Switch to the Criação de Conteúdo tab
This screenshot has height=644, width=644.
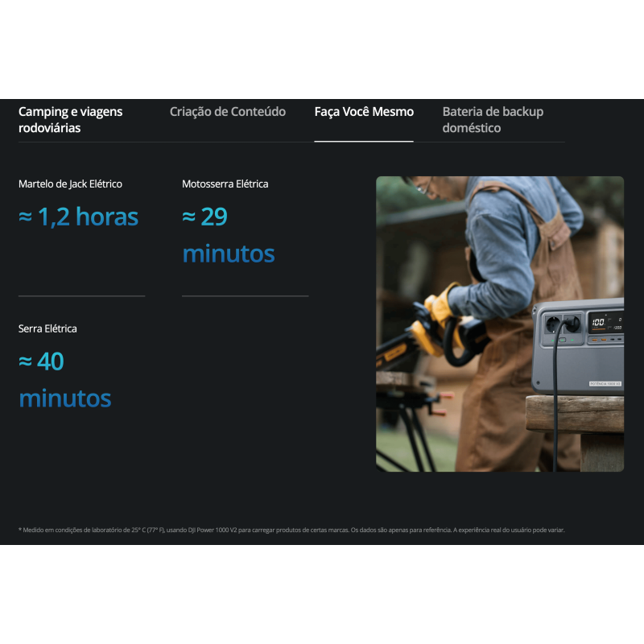(x=228, y=112)
